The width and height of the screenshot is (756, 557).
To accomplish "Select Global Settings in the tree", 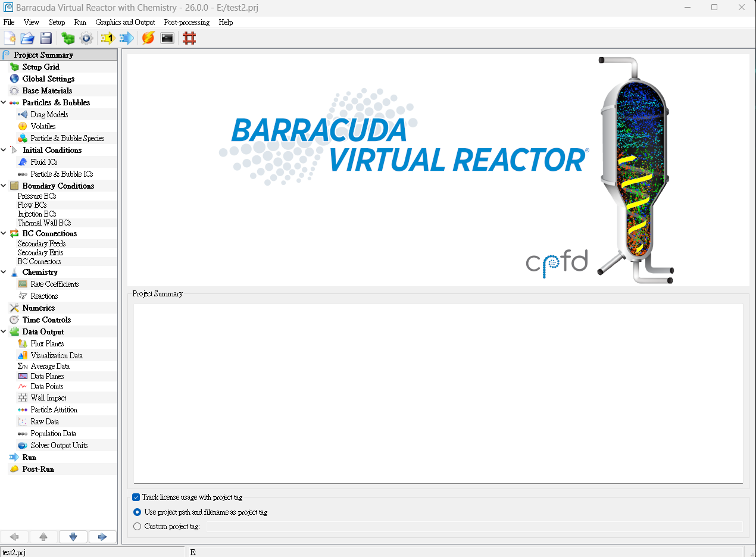I will pyautogui.click(x=48, y=79).
